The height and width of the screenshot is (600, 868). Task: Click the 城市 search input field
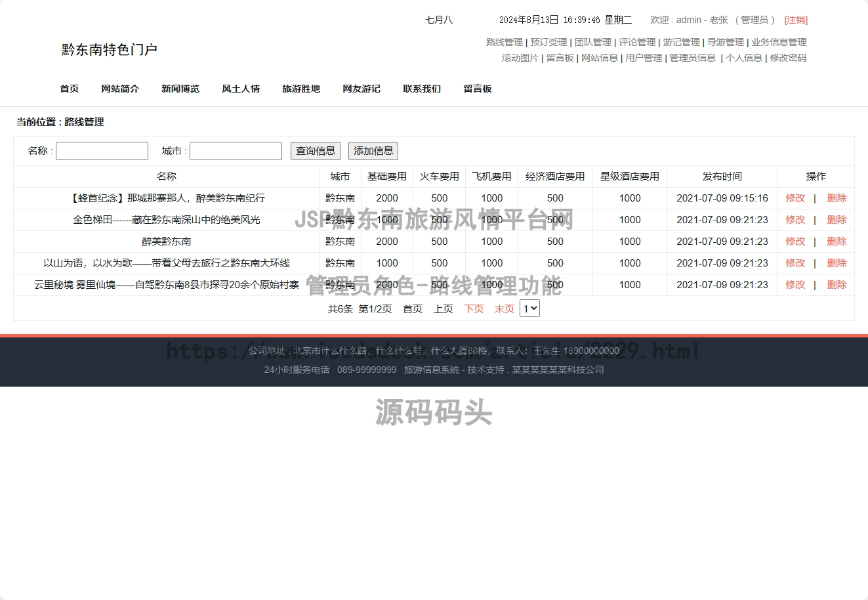[x=236, y=151]
